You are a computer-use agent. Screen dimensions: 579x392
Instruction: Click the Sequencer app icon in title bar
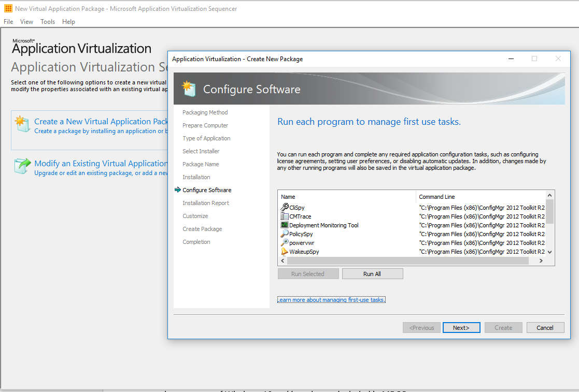8,8
